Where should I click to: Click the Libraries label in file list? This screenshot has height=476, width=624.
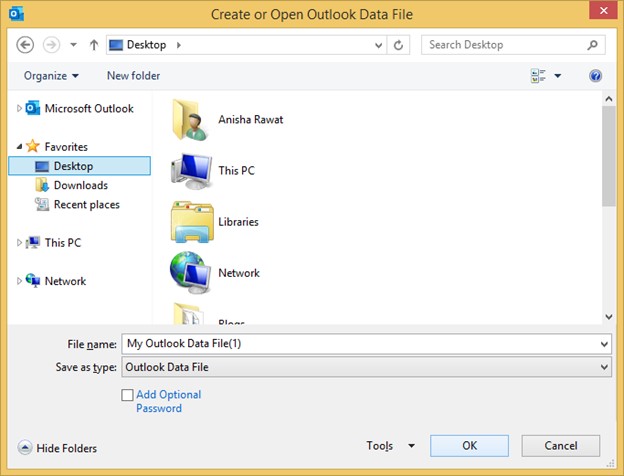tap(238, 222)
